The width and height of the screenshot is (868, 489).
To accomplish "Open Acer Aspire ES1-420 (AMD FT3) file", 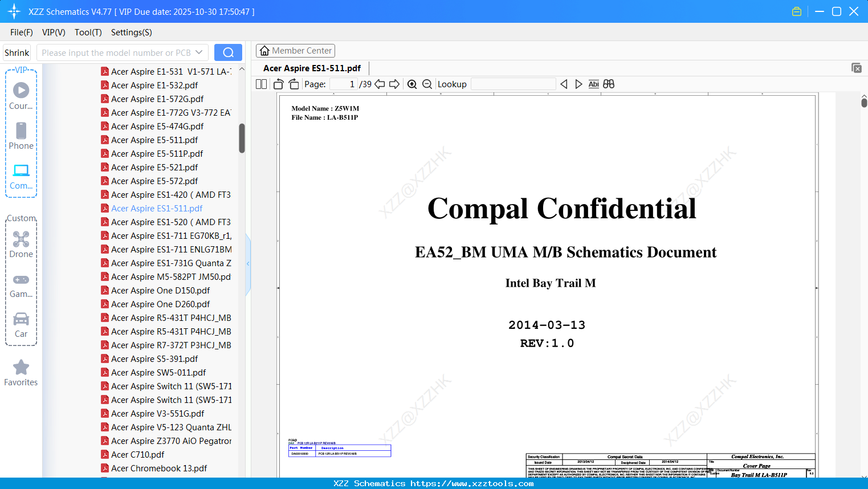I will click(166, 195).
